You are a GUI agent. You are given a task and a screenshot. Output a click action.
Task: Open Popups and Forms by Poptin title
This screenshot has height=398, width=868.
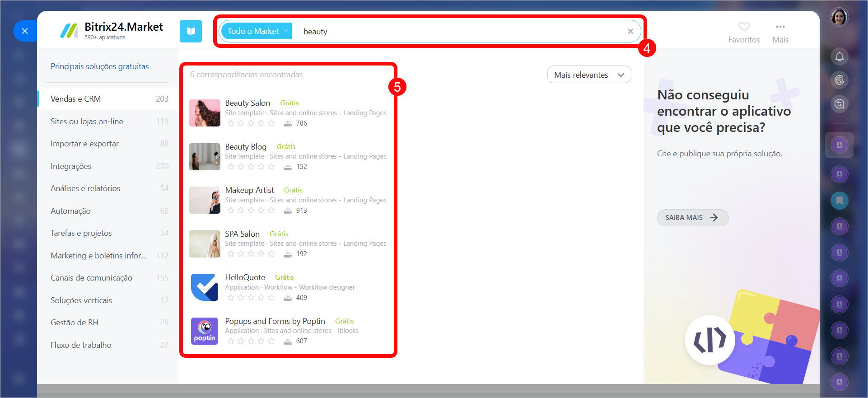point(275,321)
